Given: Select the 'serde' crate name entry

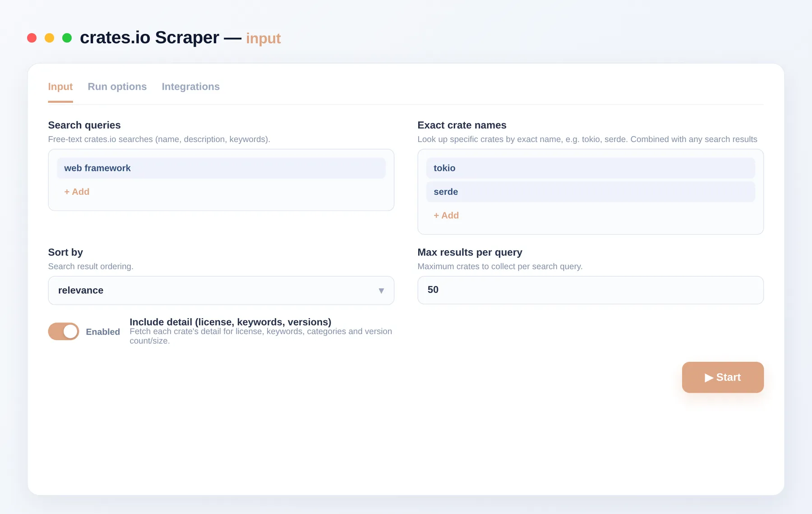Looking at the screenshot, I should pos(591,192).
